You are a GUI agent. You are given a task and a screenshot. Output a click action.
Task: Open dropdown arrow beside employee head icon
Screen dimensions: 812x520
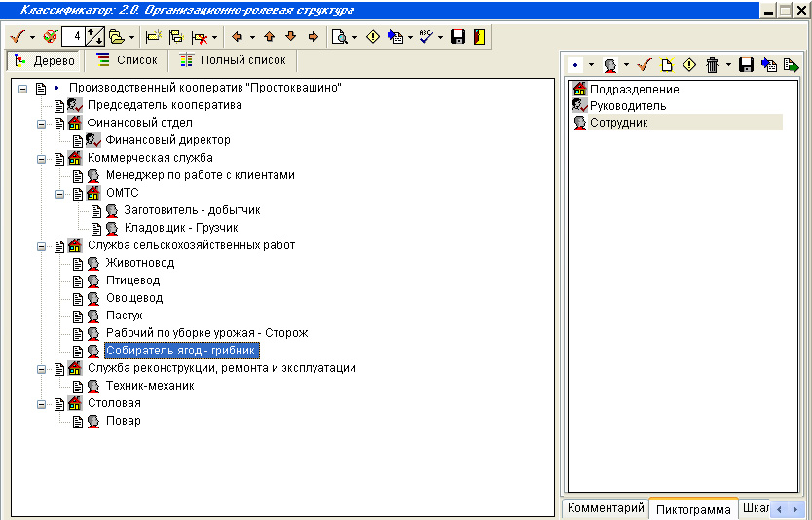coord(626,65)
